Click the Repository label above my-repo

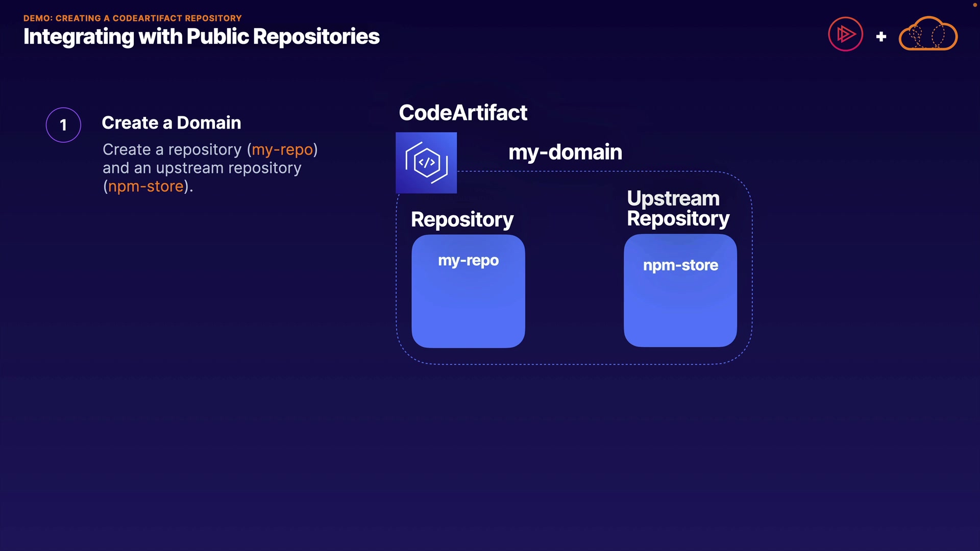click(462, 219)
